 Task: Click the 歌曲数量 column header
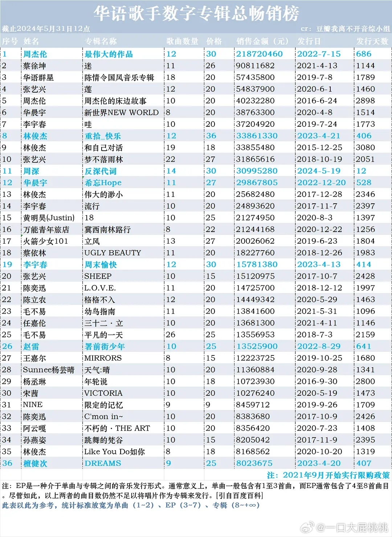pyautogui.click(x=182, y=41)
